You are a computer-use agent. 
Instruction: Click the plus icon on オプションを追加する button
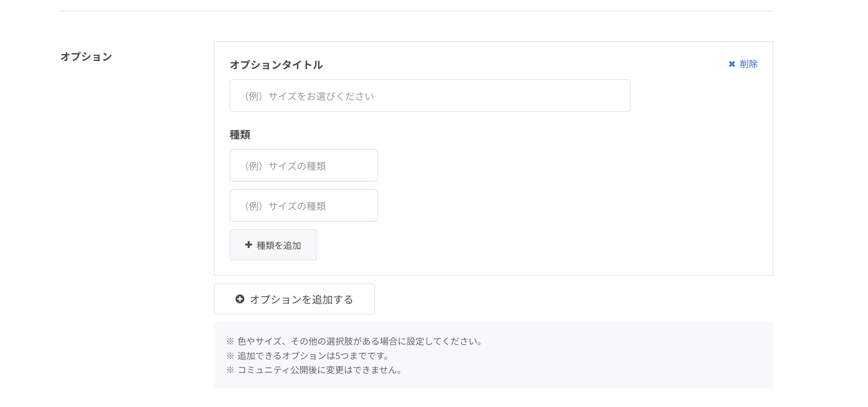pyautogui.click(x=240, y=298)
